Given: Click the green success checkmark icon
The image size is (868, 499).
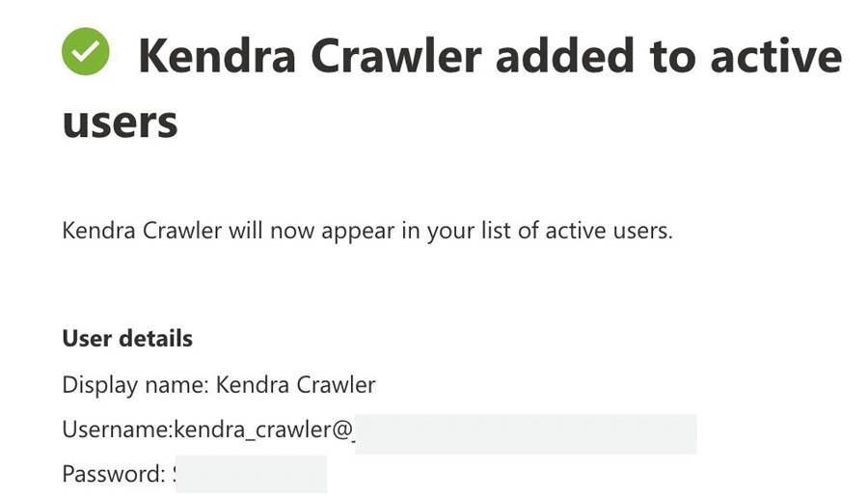Looking at the screenshot, I should 85,51.
